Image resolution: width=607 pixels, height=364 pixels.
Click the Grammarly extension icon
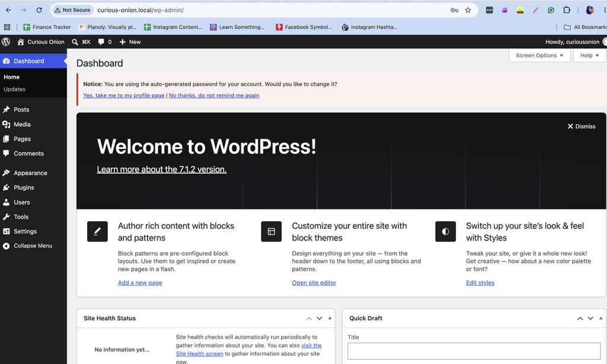(x=551, y=10)
